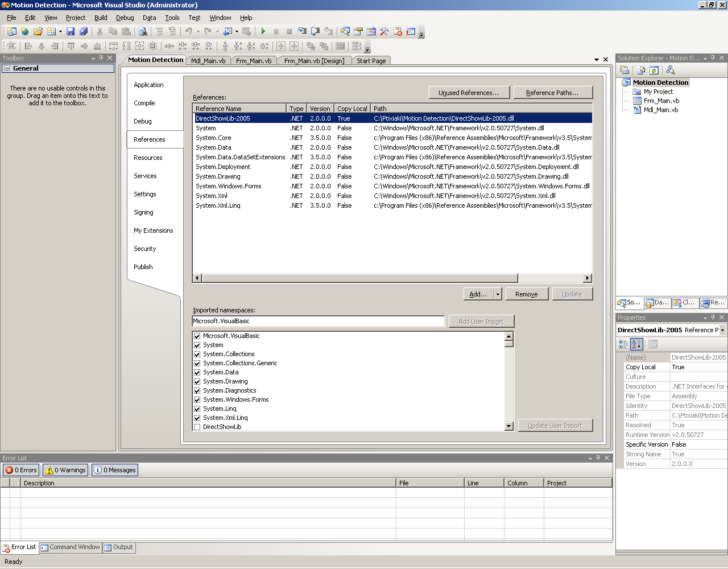The height and width of the screenshot is (569, 728).
Task: Open the Undo history dropdown arrow
Action: 197,31
